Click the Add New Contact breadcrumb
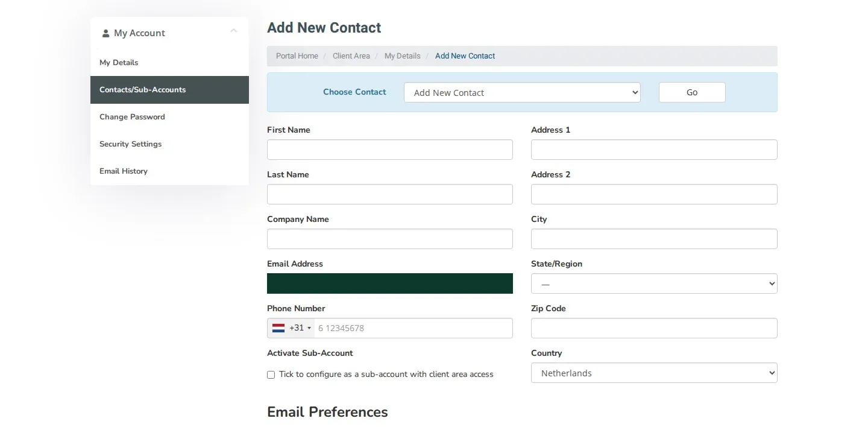 point(465,56)
